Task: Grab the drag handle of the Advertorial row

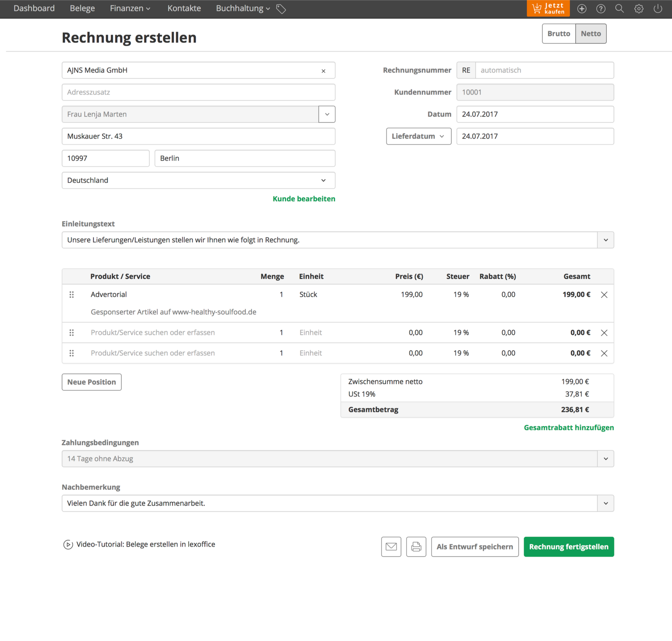Action: coord(72,295)
